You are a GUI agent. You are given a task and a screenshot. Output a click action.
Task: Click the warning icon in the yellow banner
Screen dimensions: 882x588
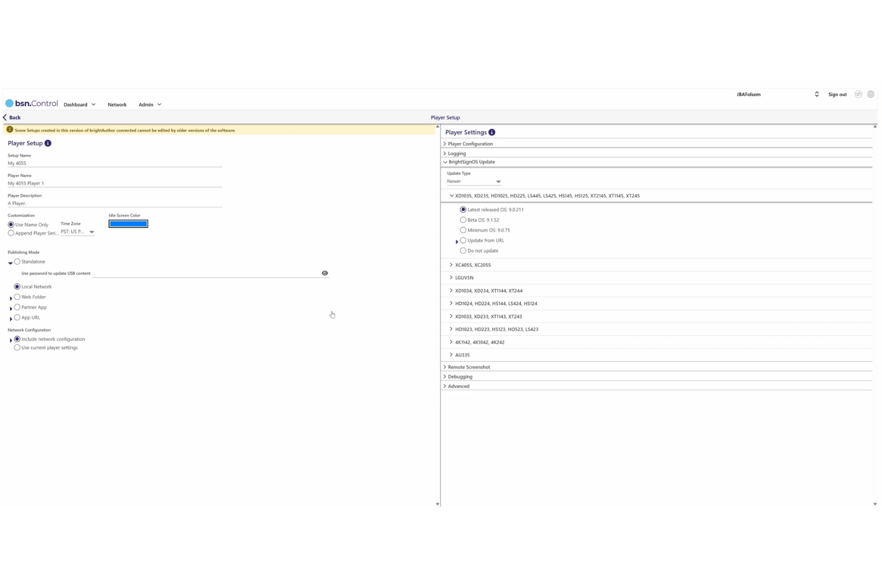pos(10,130)
